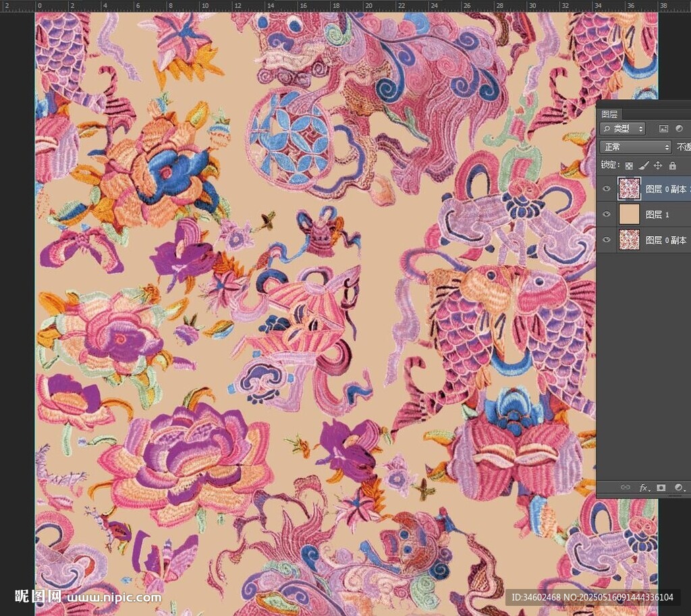
Task: Filter layers by adjustment layers icon
Action: 679,129
